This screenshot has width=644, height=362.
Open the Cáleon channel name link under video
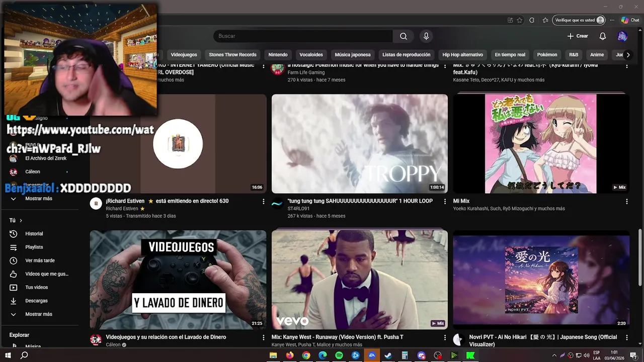[113, 345]
